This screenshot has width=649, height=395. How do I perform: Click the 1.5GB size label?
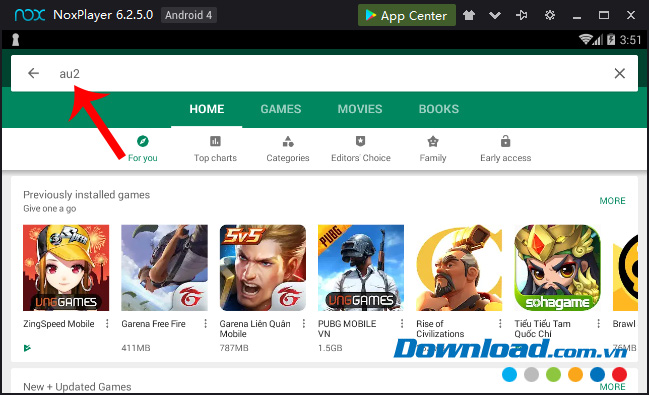point(330,348)
